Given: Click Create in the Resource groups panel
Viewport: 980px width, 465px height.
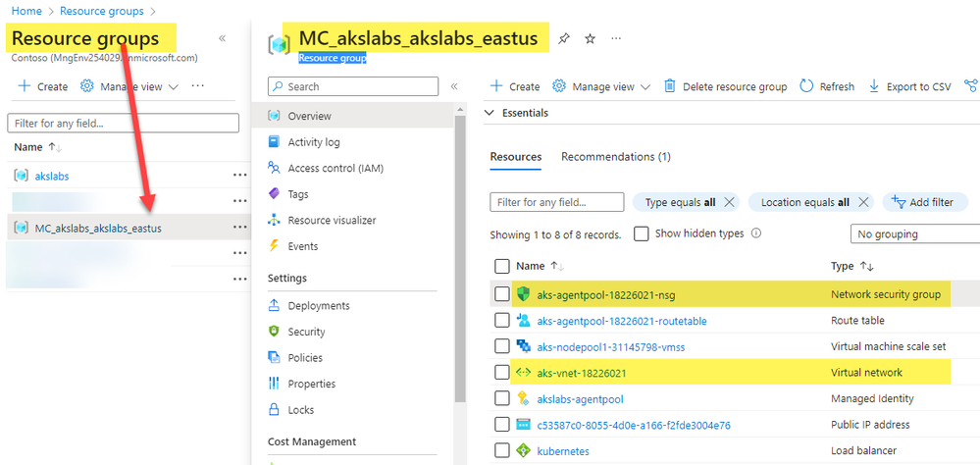Looking at the screenshot, I should 43,86.
